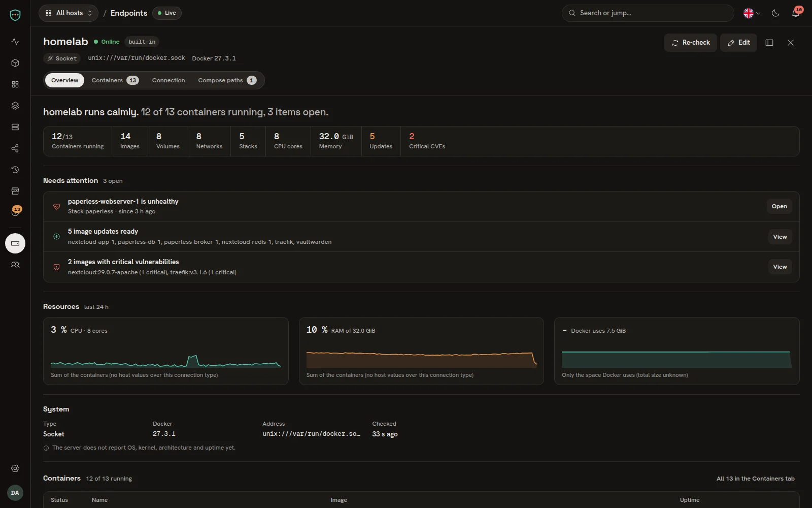
Task: Open the All hosts dropdown
Action: (x=69, y=13)
